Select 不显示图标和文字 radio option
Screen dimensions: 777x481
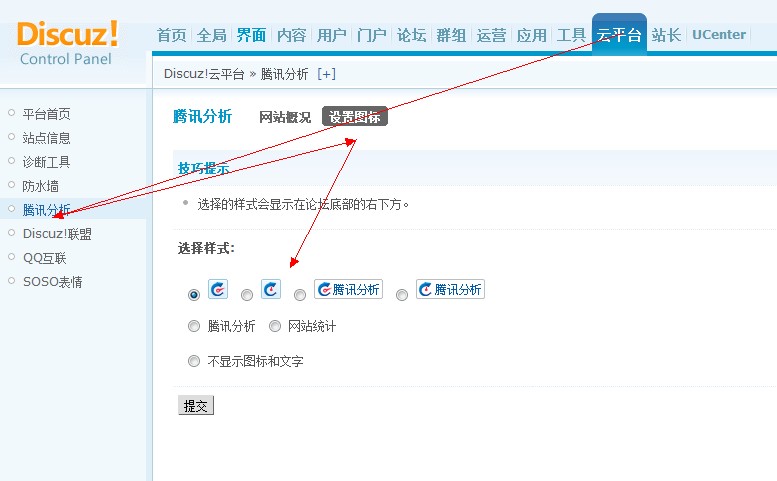194,361
